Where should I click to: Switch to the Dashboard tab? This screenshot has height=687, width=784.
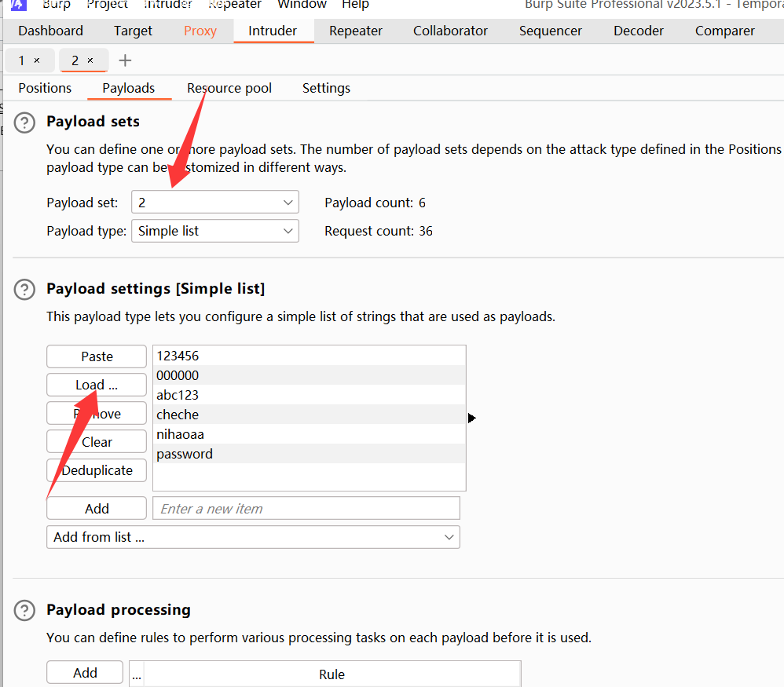tap(50, 31)
